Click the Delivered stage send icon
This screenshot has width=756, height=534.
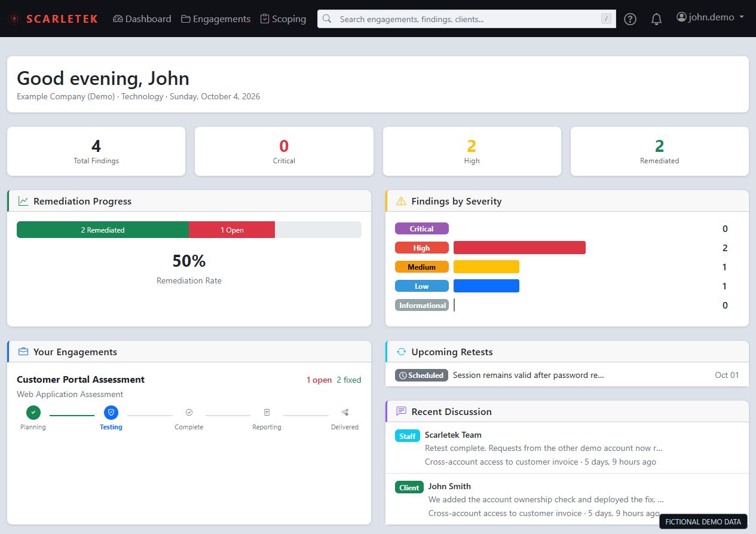[x=345, y=412]
